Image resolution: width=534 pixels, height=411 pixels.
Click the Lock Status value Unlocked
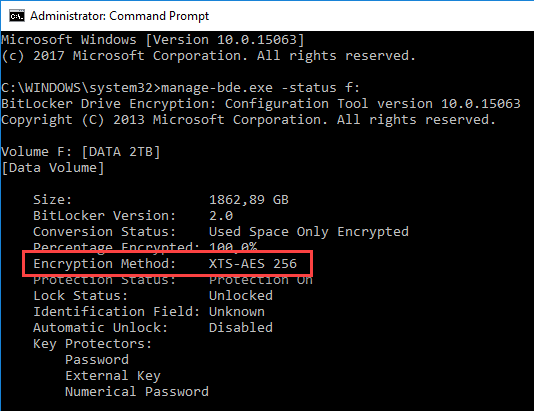(241, 296)
